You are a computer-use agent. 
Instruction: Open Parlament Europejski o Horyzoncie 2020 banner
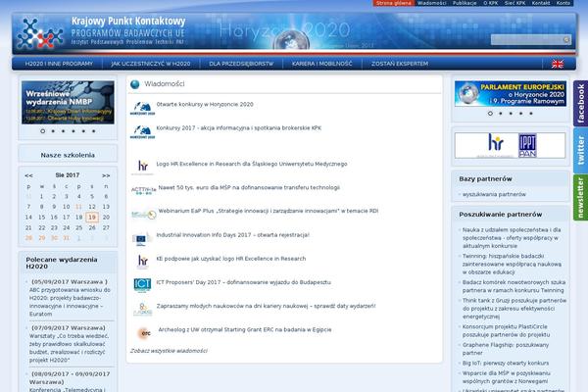511,94
